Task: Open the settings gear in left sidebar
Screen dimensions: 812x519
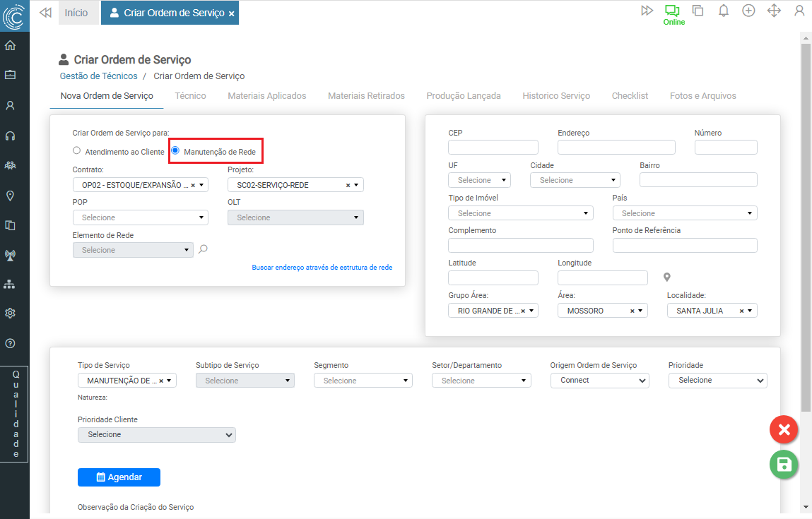Action: tap(11, 314)
